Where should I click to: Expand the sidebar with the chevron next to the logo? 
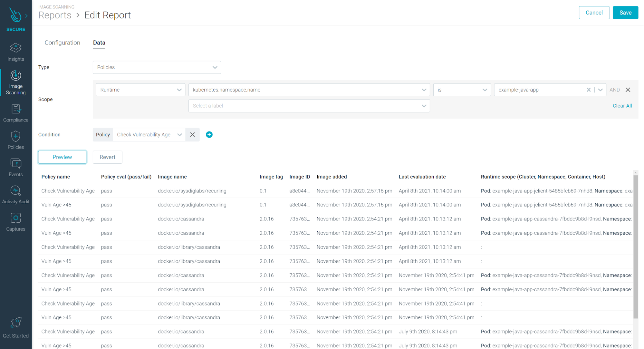point(26,15)
